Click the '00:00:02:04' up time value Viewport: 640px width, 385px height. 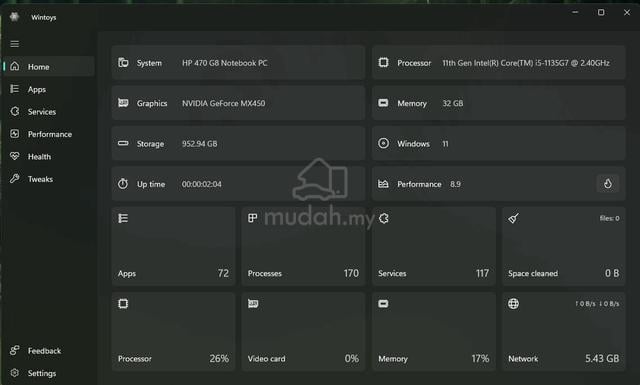pos(202,184)
